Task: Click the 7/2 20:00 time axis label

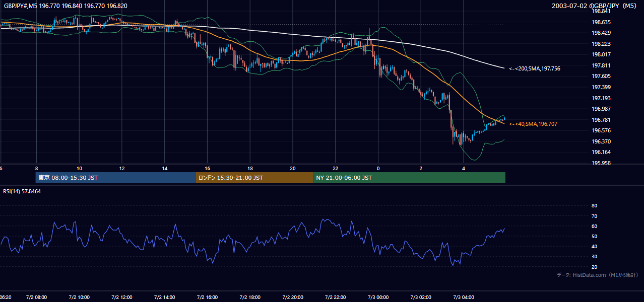Action: tap(293, 297)
